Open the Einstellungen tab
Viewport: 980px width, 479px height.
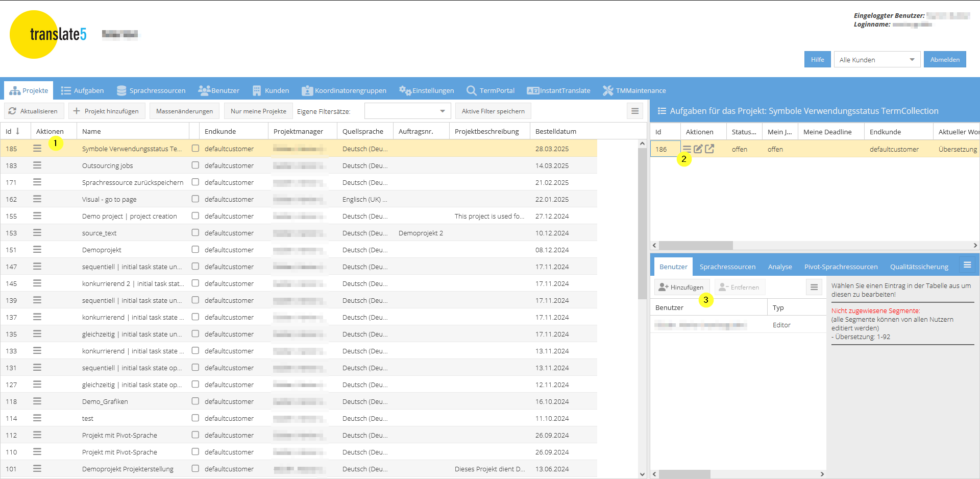pos(427,90)
